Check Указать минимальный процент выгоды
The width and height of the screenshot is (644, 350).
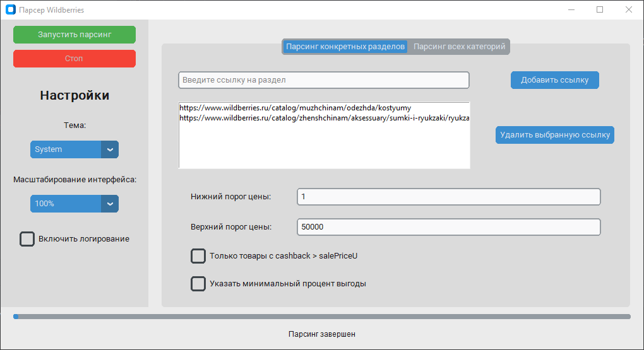point(198,284)
